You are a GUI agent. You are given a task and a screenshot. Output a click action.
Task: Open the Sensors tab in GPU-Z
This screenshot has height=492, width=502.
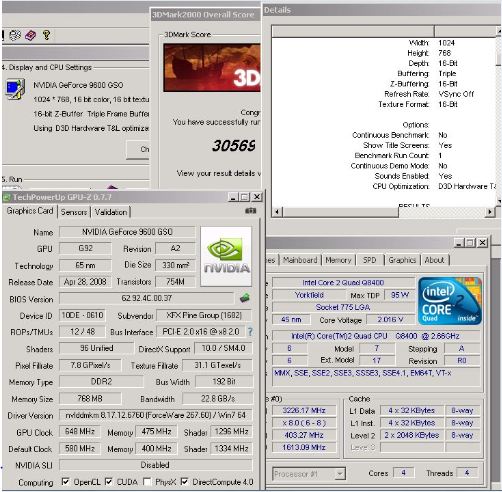tap(74, 212)
